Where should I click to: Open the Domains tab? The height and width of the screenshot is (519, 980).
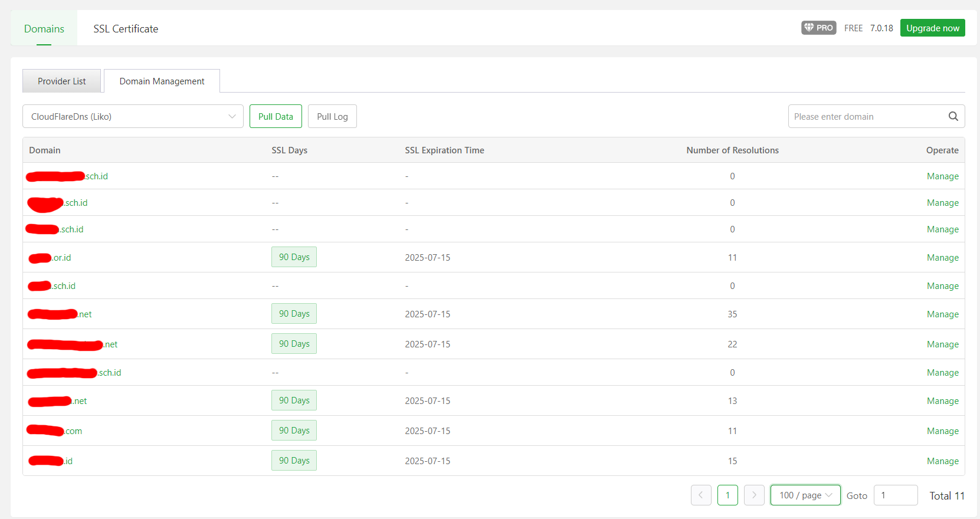coord(44,29)
